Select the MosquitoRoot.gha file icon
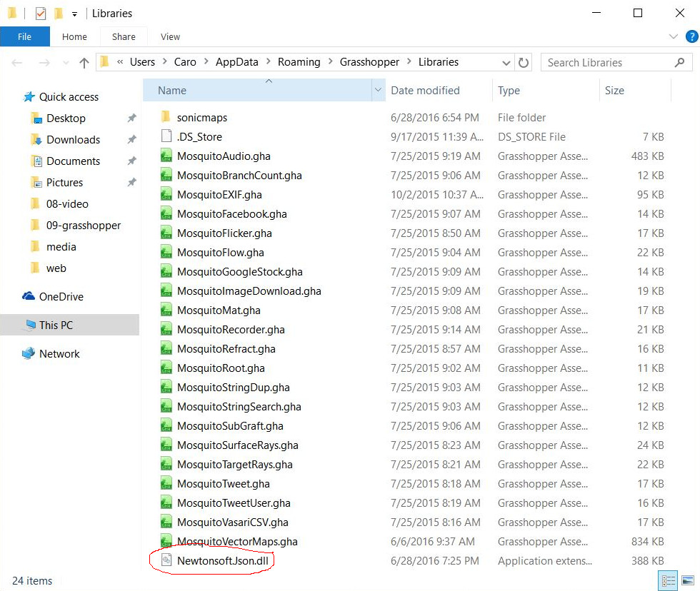700x591 pixels. tap(166, 368)
